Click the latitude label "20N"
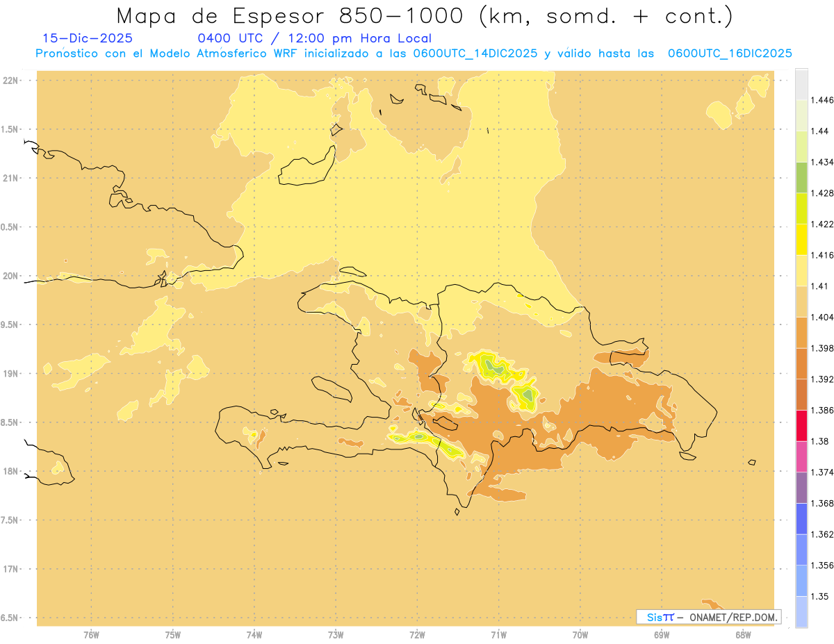The image size is (834, 644). (10, 276)
